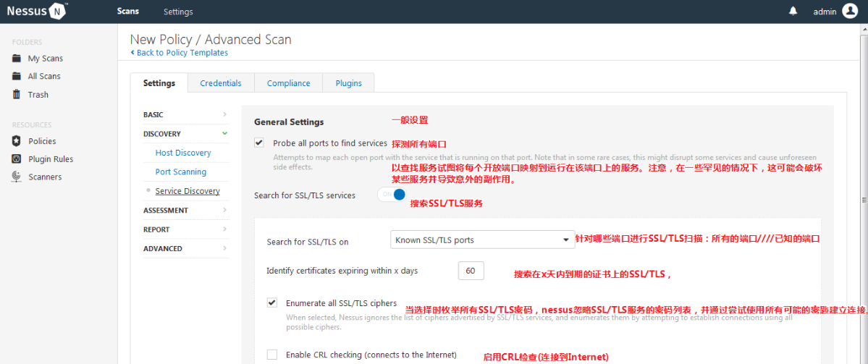
Task: Open Host Discovery settings
Action: (183, 153)
